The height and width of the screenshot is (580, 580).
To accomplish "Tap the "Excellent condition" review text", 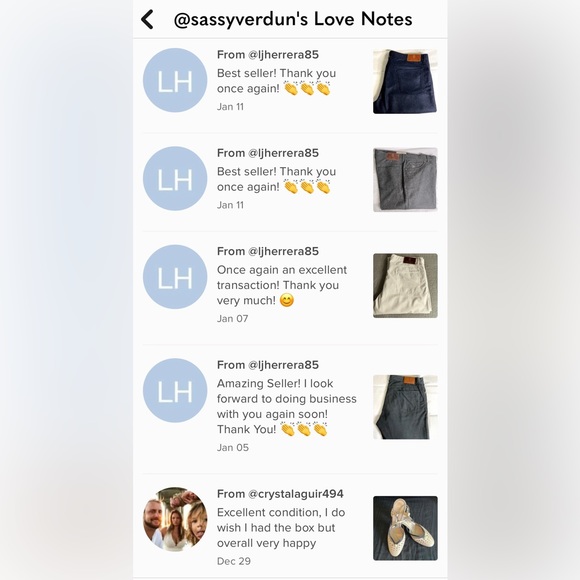I will tap(281, 528).
